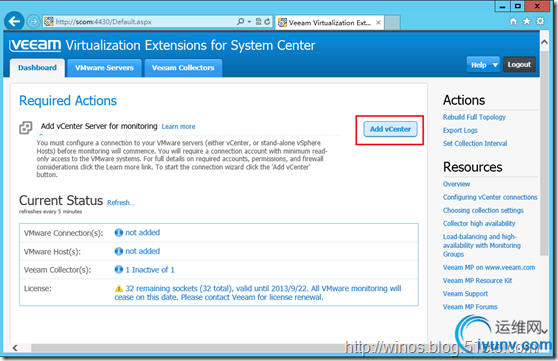Open Set Collection Interval action
The width and height of the screenshot is (558, 361).
point(475,143)
